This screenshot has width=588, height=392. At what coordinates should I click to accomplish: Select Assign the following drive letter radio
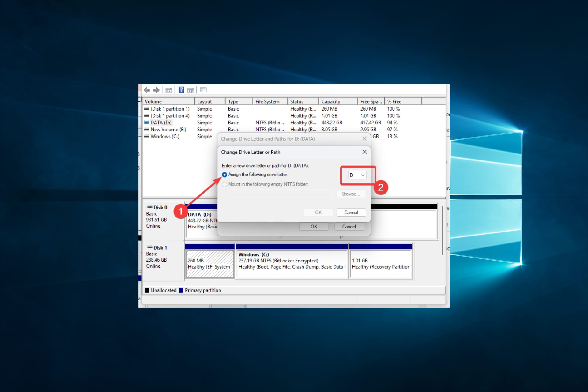[224, 175]
